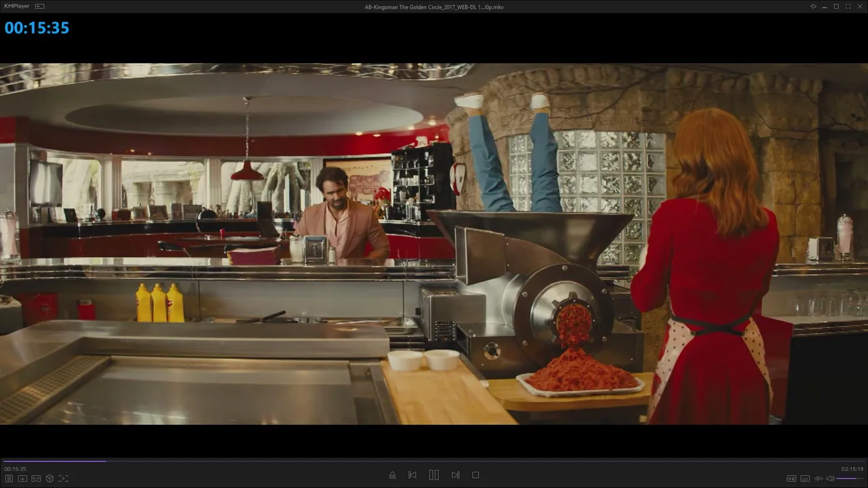Skip to the previous track
The width and height of the screenshot is (868, 488).
[412, 475]
